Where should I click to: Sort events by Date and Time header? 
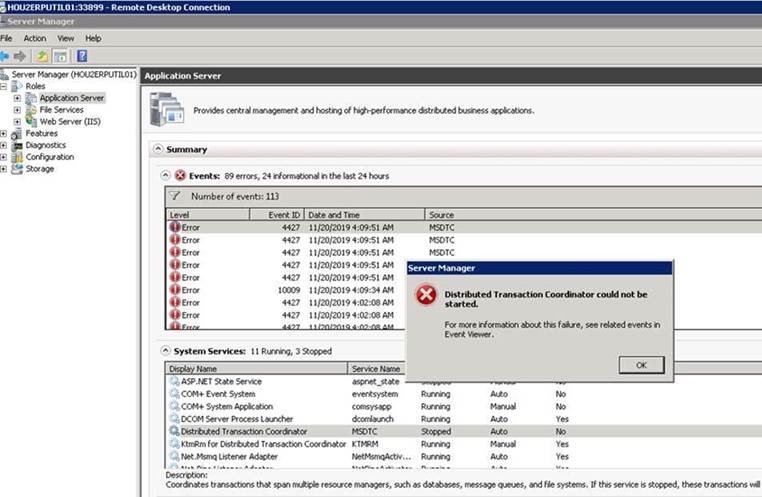[x=364, y=215]
